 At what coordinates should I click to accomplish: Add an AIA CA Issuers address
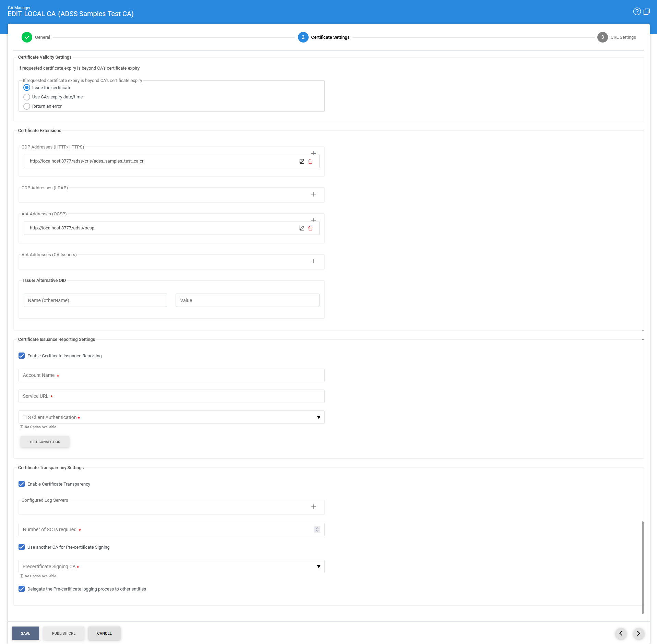coord(313,261)
